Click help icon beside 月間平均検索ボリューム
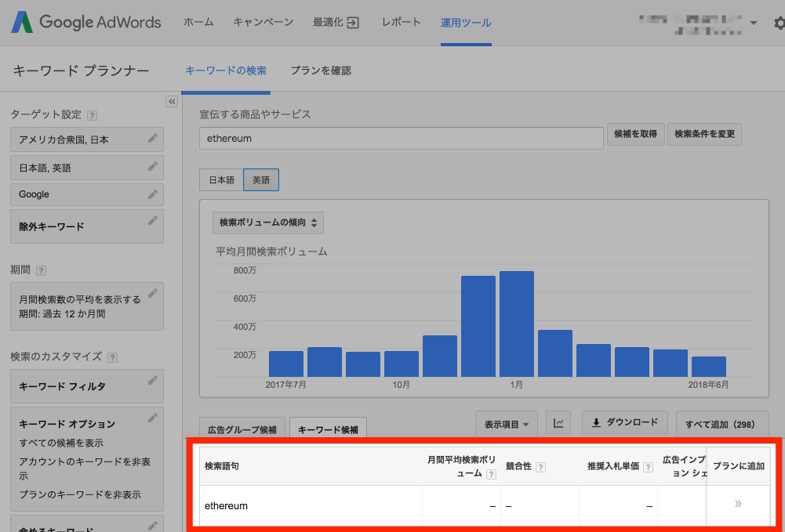 491,475
